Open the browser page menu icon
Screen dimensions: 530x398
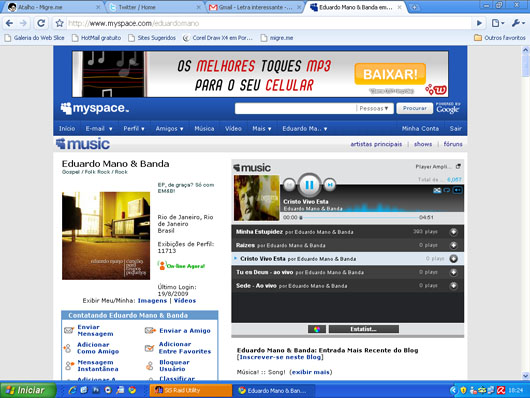click(498, 23)
